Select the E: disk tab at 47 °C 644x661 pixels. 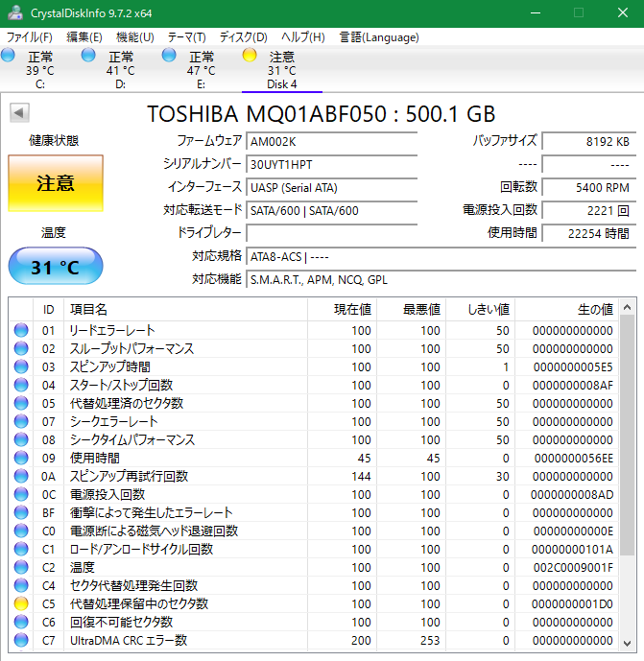click(x=202, y=69)
